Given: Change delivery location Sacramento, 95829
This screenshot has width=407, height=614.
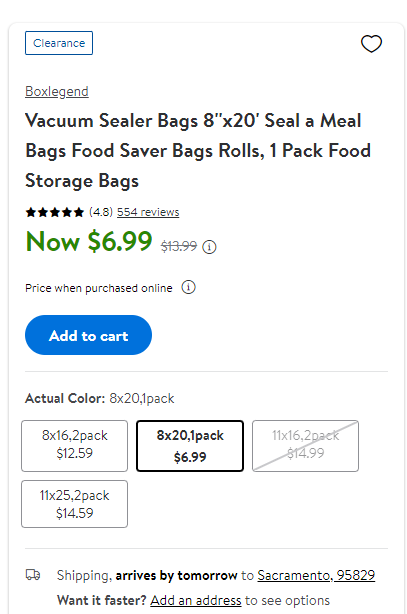Looking at the screenshot, I should (x=316, y=575).
